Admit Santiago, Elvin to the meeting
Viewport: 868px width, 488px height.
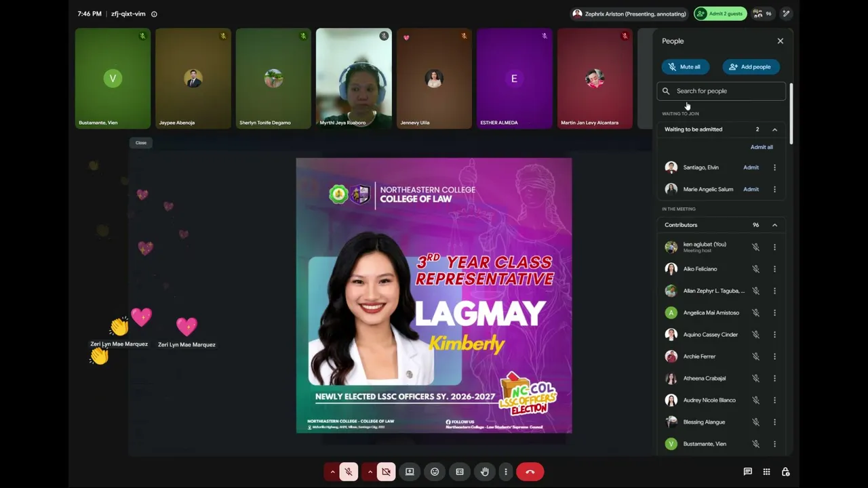(751, 167)
